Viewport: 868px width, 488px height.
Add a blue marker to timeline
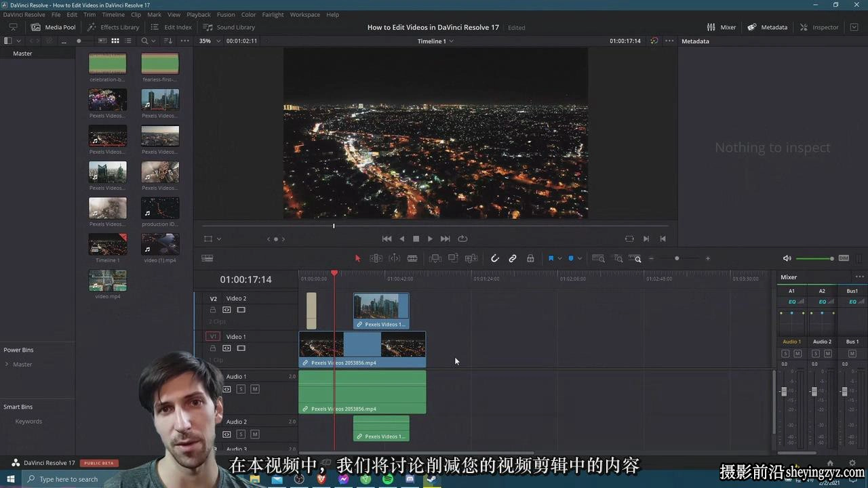571,258
